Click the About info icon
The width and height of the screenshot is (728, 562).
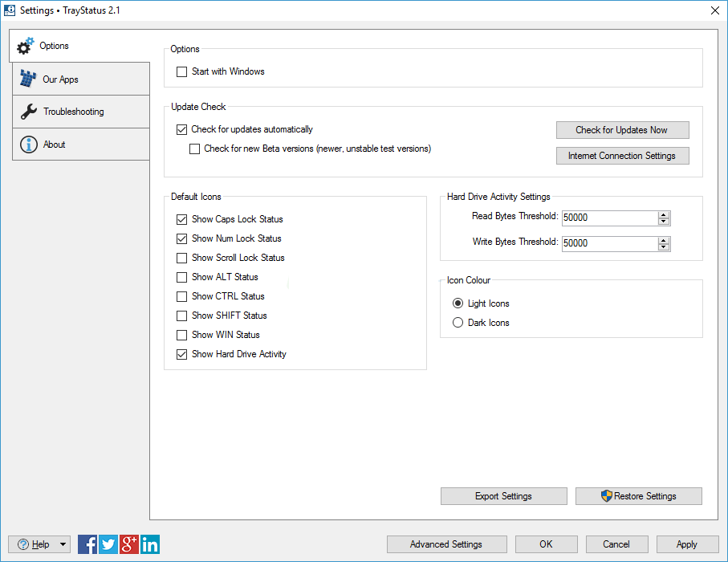[28, 145]
